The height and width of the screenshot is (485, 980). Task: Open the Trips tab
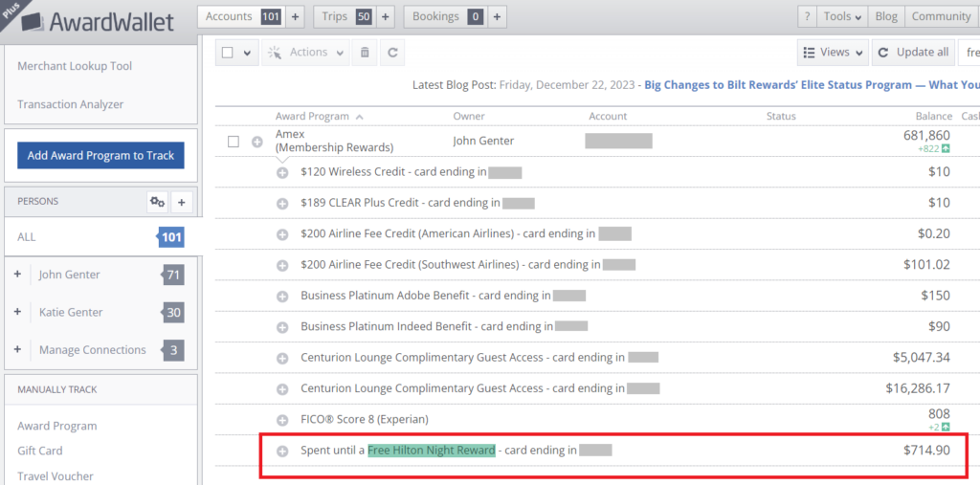345,17
